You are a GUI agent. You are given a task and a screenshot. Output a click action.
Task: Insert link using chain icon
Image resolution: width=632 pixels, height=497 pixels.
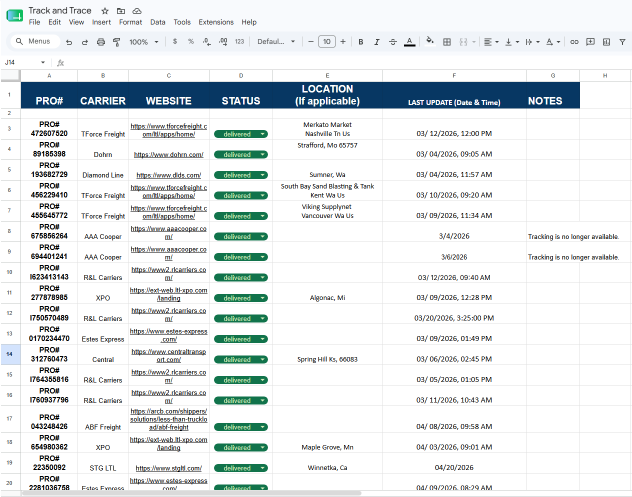pyautogui.click(x=574, y=42)
